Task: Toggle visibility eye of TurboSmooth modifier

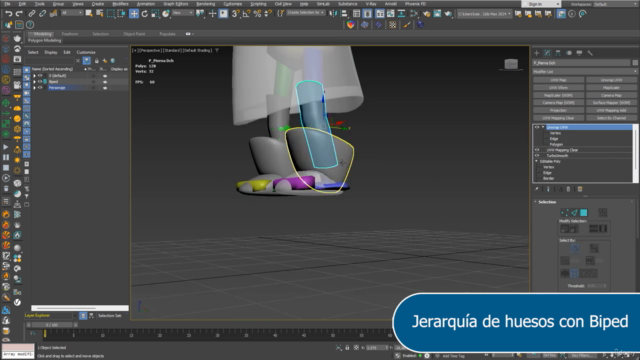Action: (x=537, y=156)
